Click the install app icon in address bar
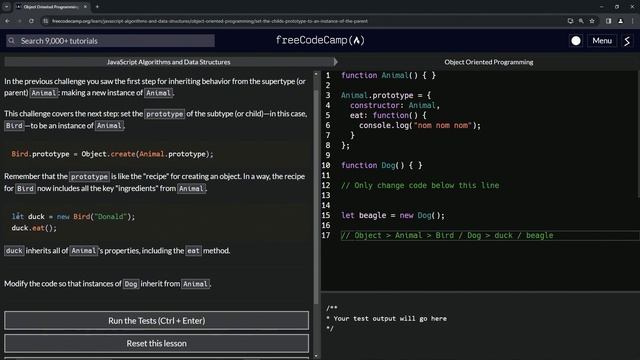Viewport: 640px width, 360px height. pos(570,21)
